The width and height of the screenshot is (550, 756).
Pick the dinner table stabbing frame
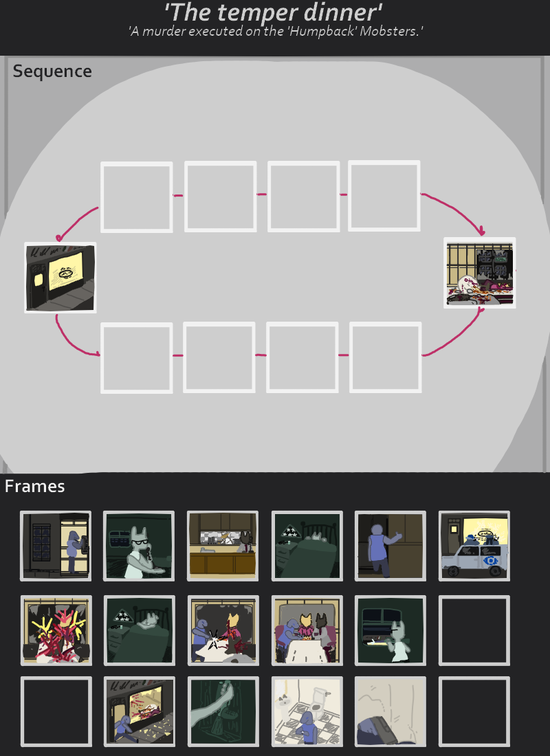click(x=223, y=630)
